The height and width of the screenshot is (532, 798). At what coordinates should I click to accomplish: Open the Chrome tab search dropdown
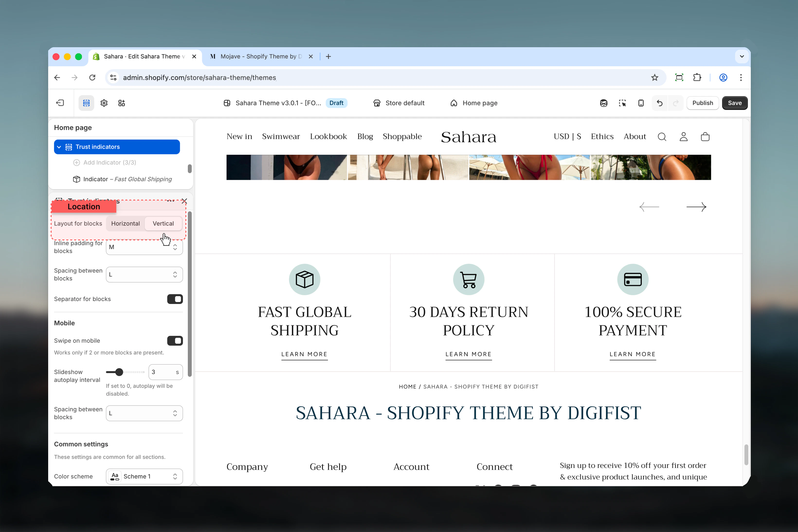point(742,57)
